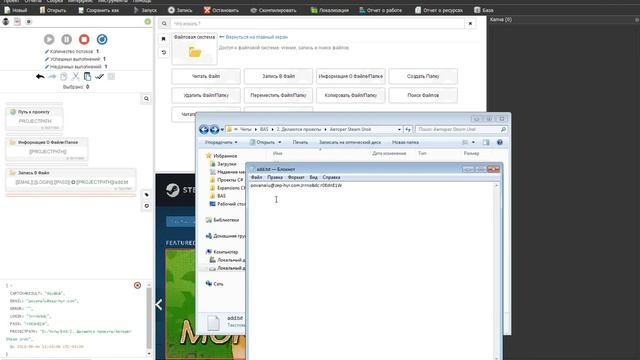Click the bookmark icon left of the action list
This screenshot has width=640, height=360.
[164, 39]
